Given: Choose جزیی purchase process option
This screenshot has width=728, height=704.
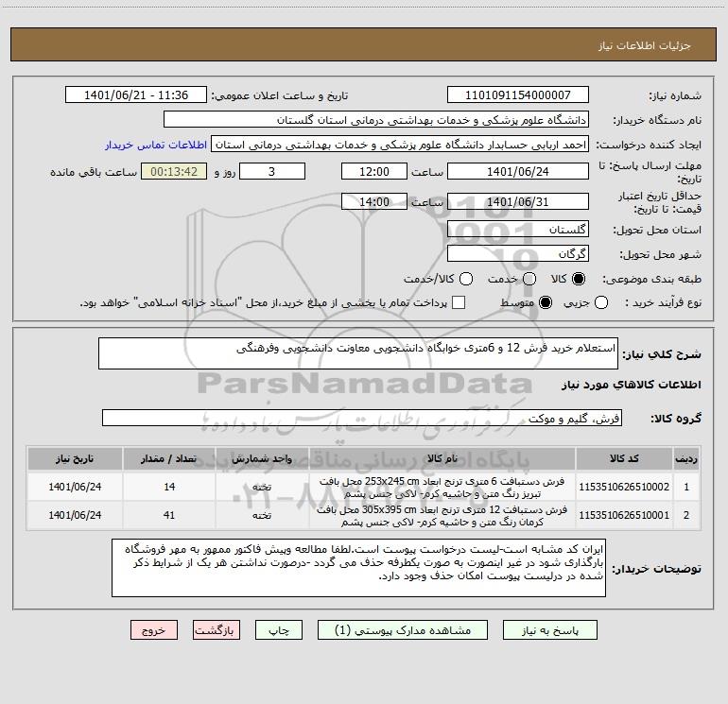Looking at the screenshot, I should [x=600, y=302].
